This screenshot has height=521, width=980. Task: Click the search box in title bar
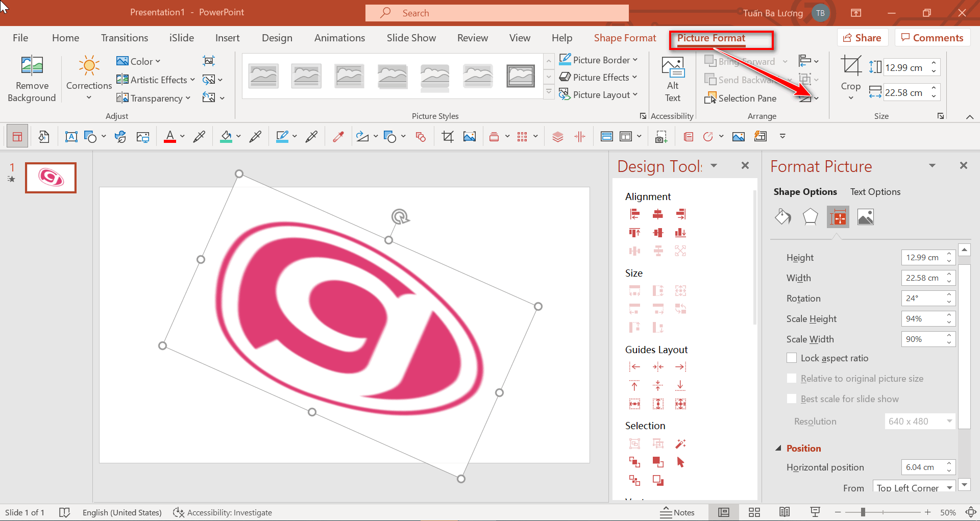coord(497,13)
